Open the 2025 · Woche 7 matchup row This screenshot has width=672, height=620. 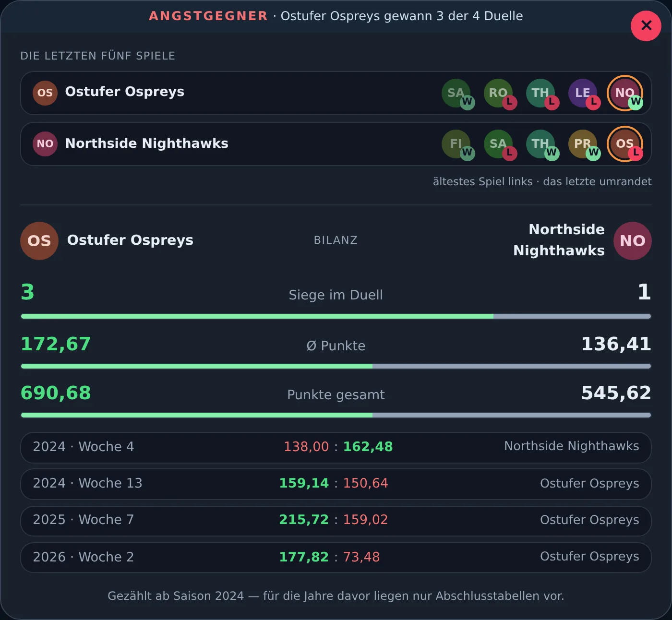[336, 520]
